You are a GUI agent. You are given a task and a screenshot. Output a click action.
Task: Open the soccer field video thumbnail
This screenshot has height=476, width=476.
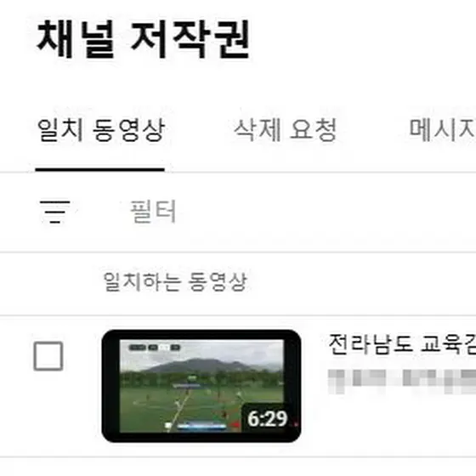[x=201, y=386]
